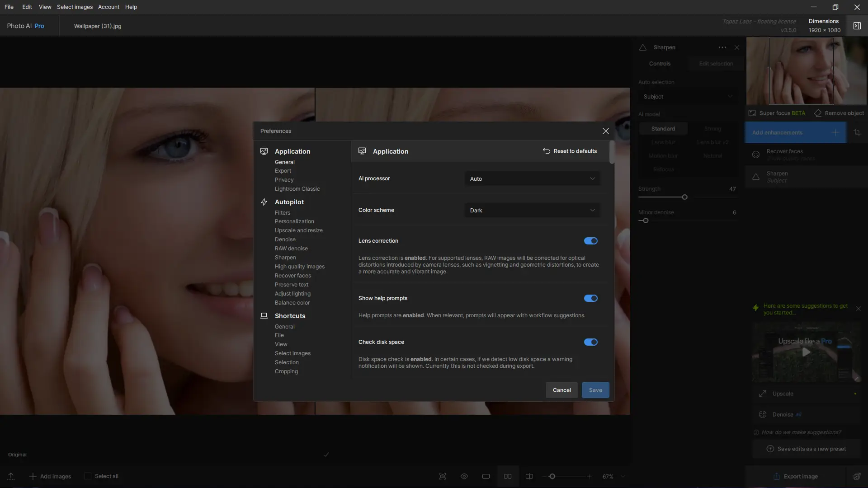The height and width of the screenshot is (488, 868).
Task: Click the Autopilot lightning icon in sidebar
Action: tap(264, 202)
